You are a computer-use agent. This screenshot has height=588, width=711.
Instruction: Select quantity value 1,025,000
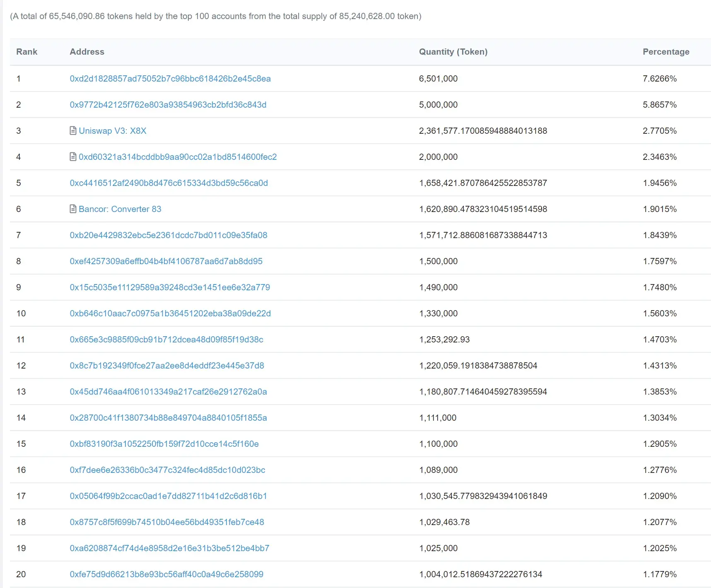439,548
